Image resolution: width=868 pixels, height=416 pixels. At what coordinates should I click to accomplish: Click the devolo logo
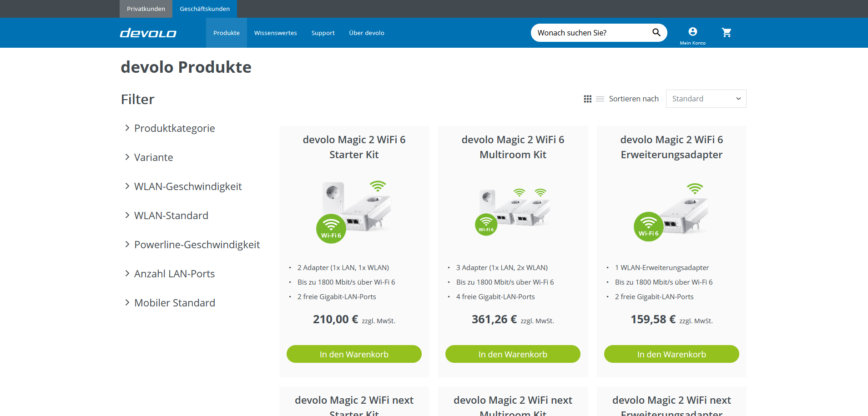[x=148, y=33]
